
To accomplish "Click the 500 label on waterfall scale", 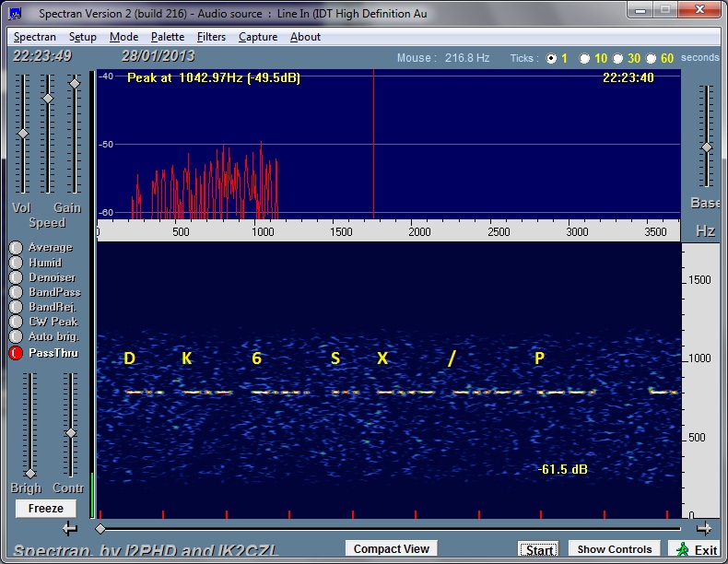I will pyautogui.click(x=697, y=438).
